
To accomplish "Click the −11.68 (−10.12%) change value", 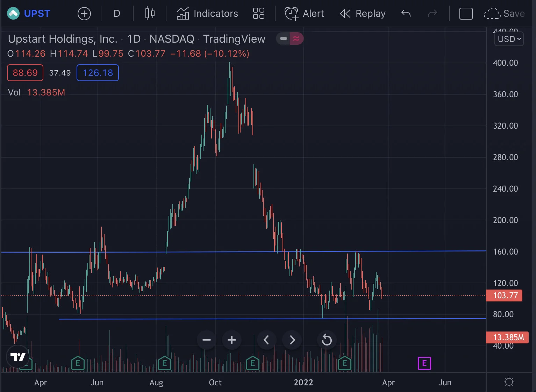I will pos(210,54).
